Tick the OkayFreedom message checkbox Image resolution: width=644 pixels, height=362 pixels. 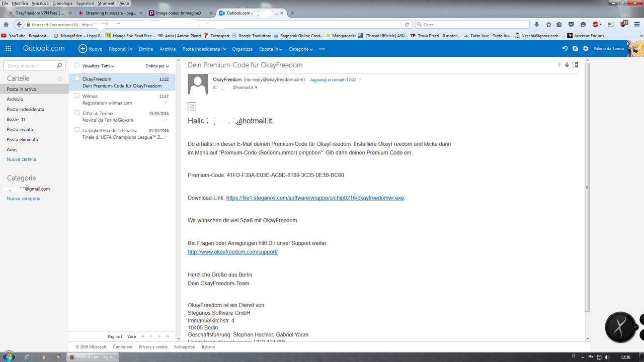pos(77,78)
